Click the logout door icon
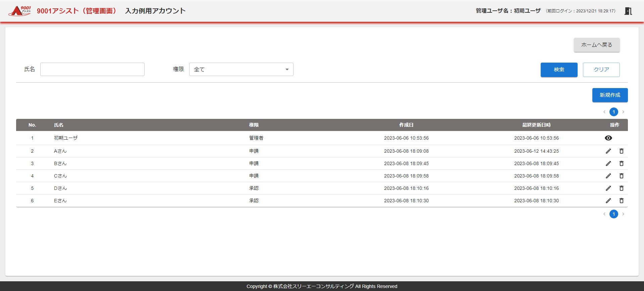Screen dimensions: 644x291 click(x=628, y=11)
